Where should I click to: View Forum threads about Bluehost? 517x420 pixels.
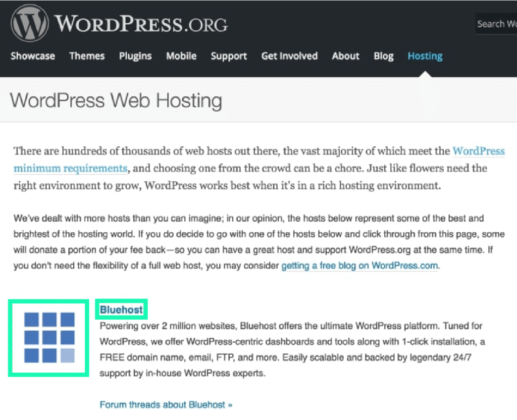tap(166, 405)
